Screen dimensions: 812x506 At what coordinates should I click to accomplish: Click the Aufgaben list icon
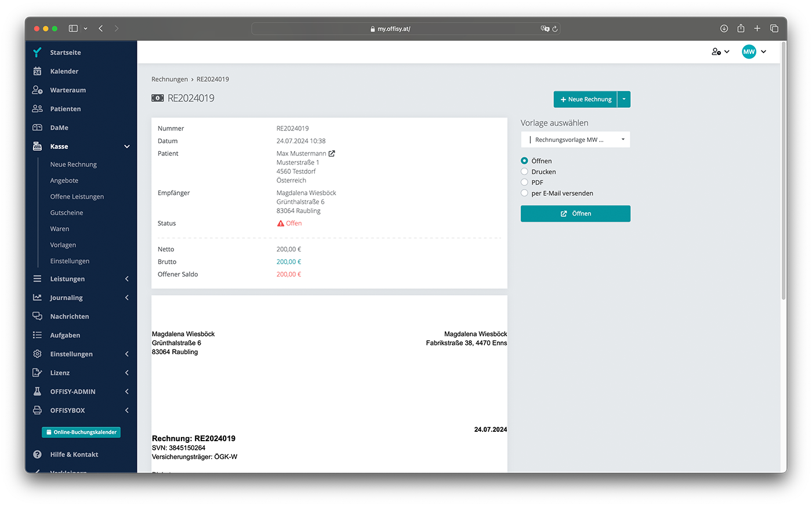pyautogui.click(x=37, y=335)
